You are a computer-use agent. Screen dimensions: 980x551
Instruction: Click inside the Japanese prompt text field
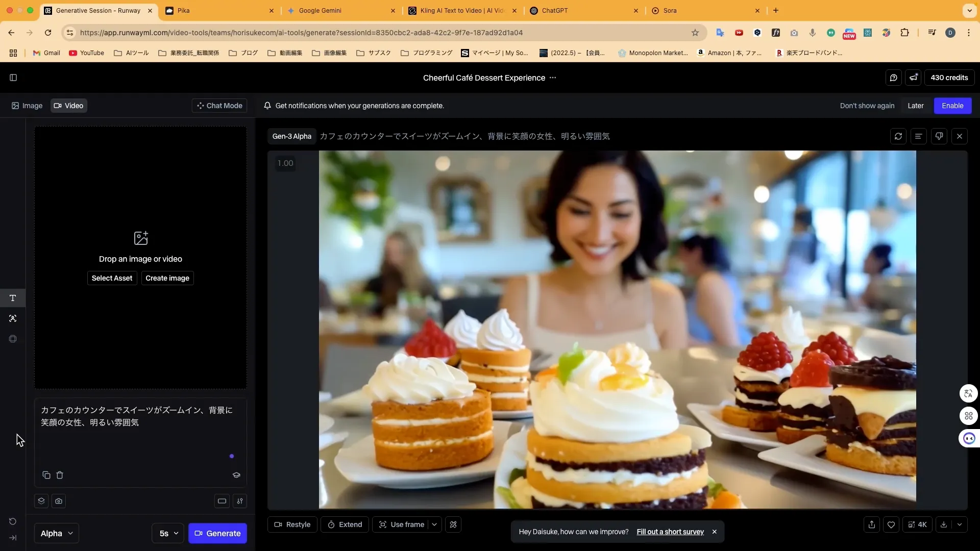(138, 429)
